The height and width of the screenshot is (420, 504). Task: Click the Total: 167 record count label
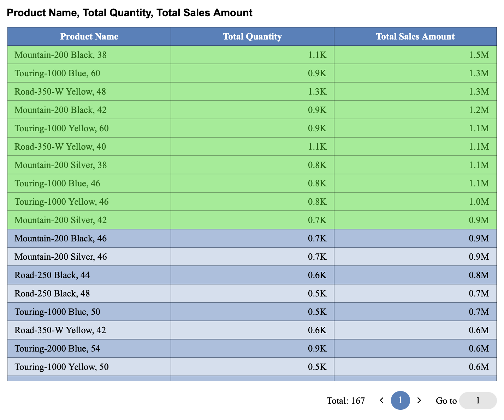[345, 401]
